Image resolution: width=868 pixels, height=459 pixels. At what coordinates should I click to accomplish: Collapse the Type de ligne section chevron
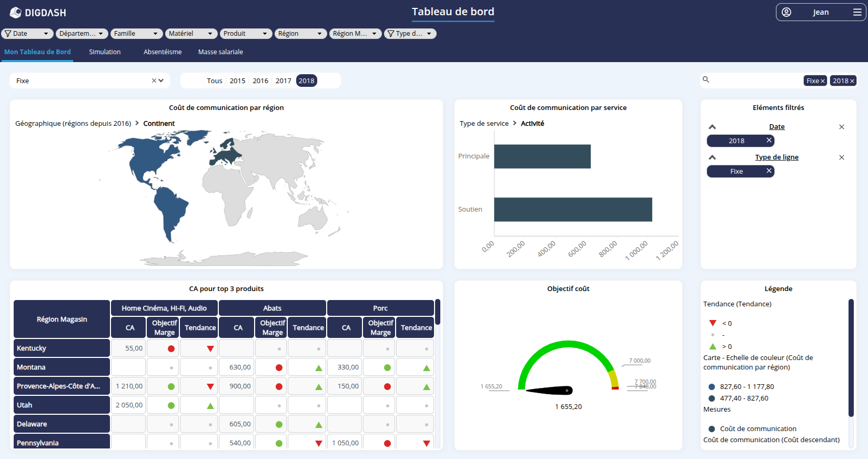point(712,157)
